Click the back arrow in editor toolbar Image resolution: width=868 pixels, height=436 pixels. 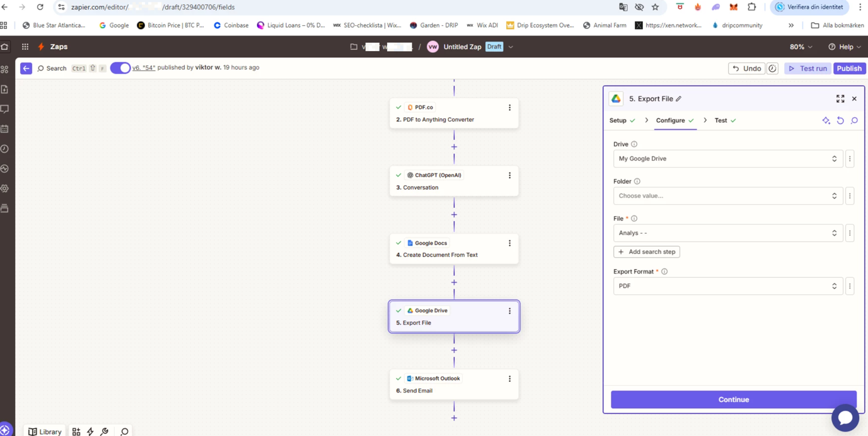click(x=26, y=68)
